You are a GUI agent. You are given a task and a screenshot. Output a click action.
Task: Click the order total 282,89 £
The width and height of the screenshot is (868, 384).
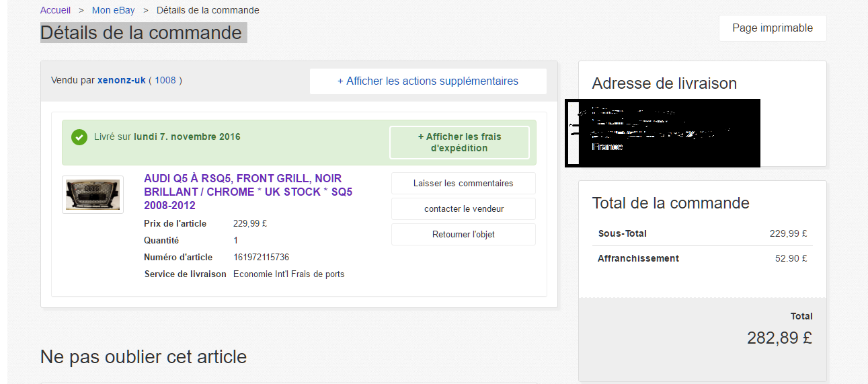[779, 338]
